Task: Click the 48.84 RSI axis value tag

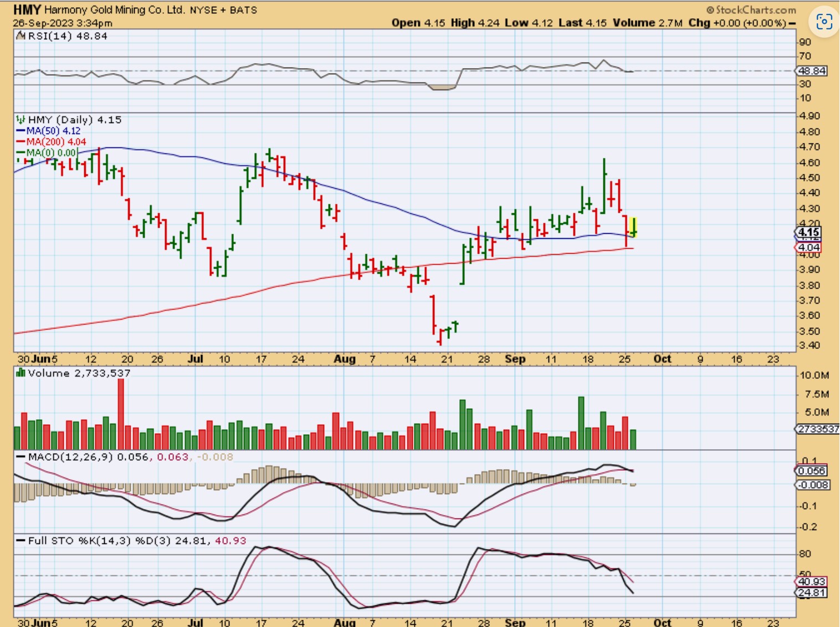Action: [812, 71]
